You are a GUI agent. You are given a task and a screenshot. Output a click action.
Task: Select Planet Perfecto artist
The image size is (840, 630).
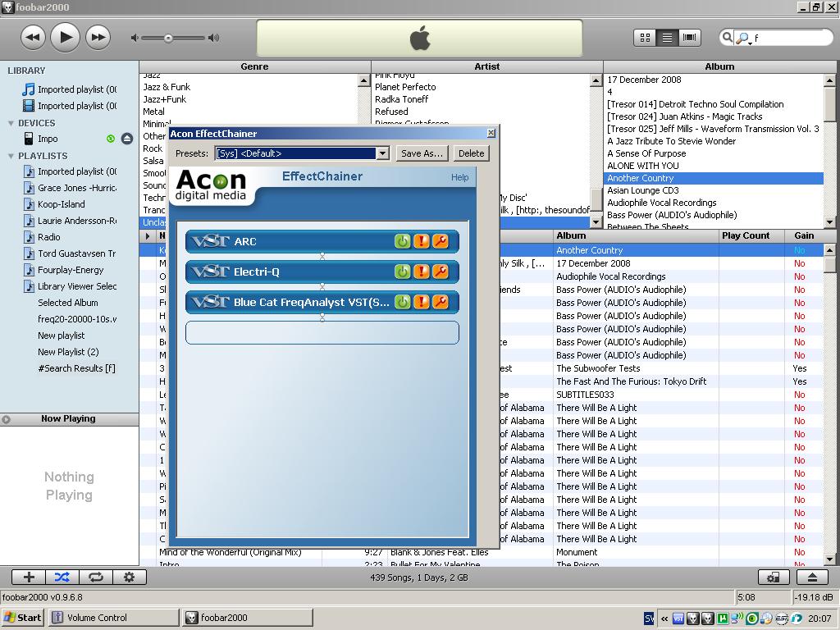405,87
